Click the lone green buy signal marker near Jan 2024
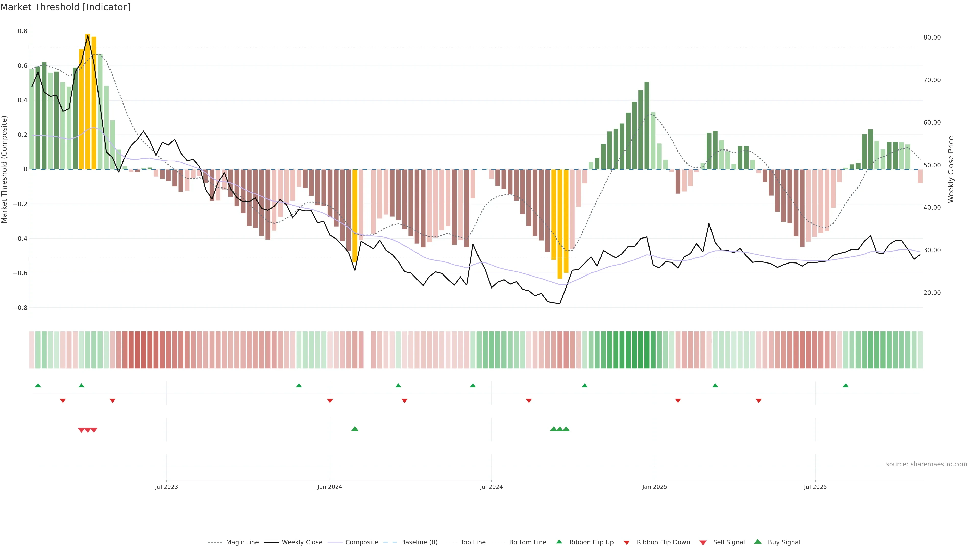This screenshot has width=980, height=551. (x=354, y=429)
